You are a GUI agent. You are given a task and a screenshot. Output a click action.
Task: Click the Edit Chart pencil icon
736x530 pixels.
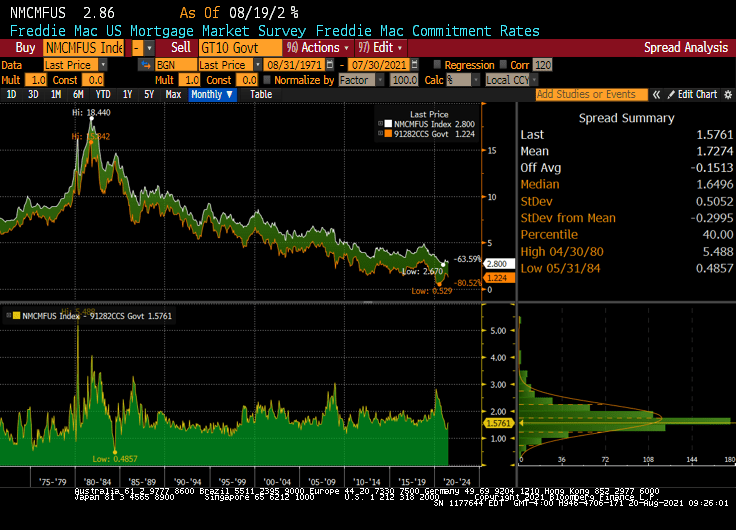point(672,95)
